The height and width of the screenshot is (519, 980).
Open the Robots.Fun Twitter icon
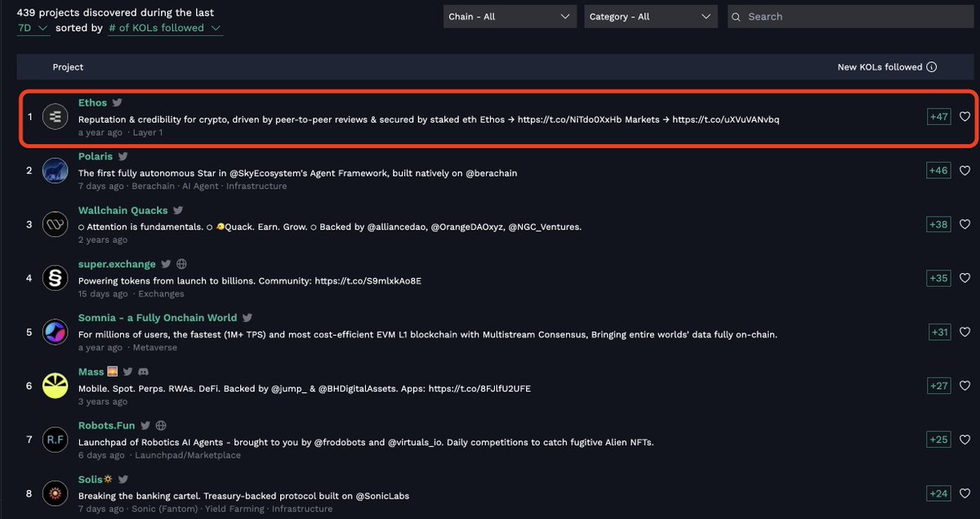(145, 426)
